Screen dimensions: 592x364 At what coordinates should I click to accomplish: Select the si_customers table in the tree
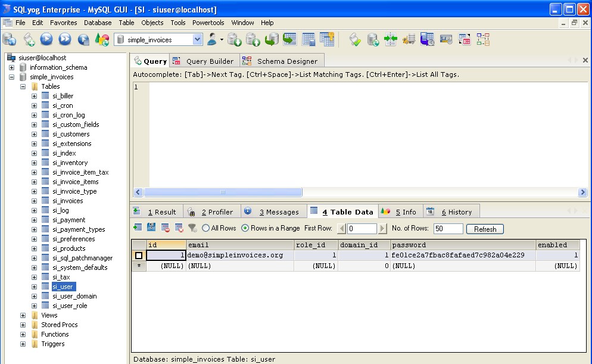pyautogui.click(x=71, y=134)
